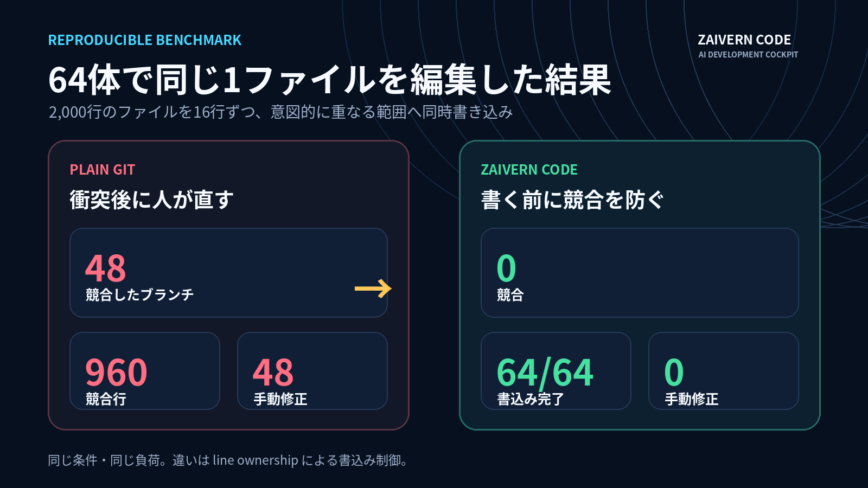Click the ZAIVERN CODE logo text
Screen dimensions: 868x488
[744, 40]
